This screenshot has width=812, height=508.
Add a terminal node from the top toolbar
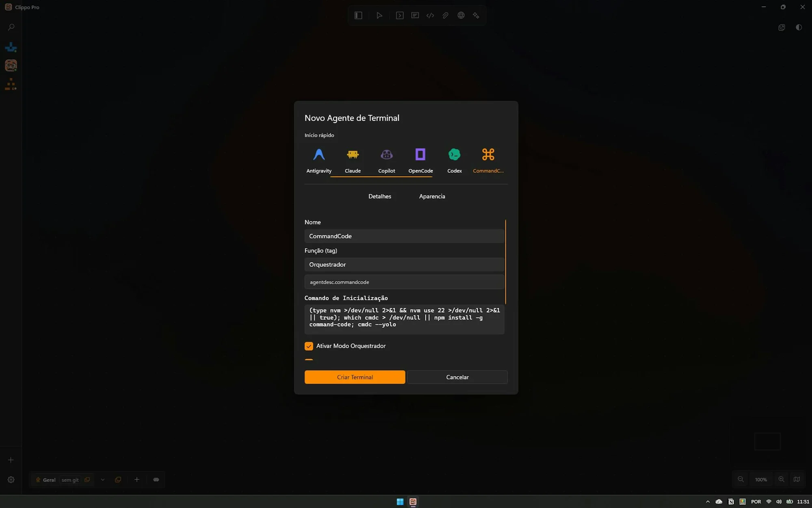[x=400, y=15]
